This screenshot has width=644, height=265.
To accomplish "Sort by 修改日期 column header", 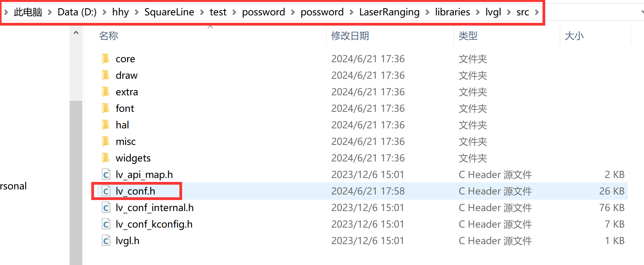I will (350, 36).
